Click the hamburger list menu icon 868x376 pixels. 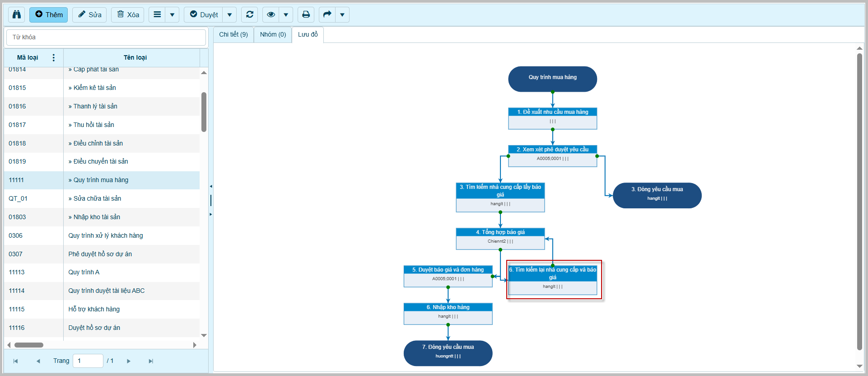(x=157, y=14)
